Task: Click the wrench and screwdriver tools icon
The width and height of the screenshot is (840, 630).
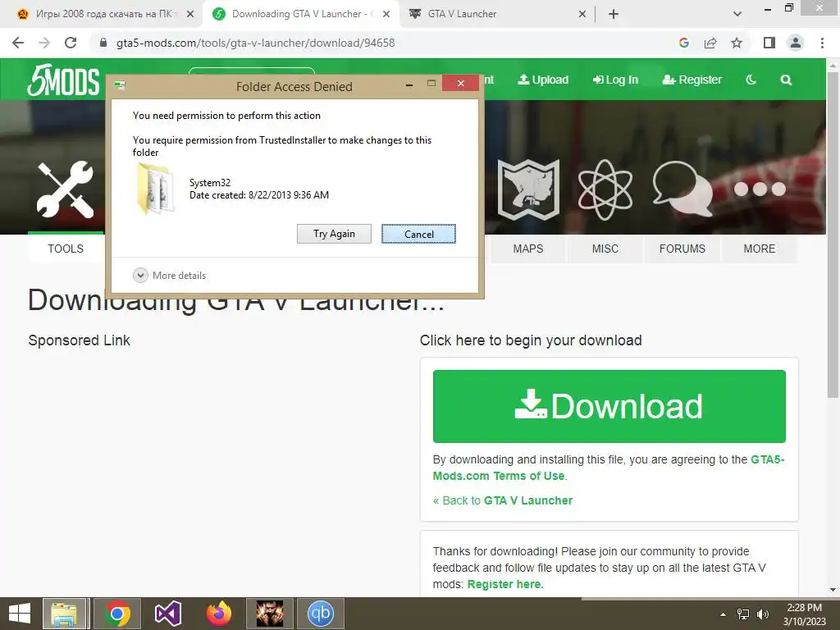Action: tap(66, 189)
